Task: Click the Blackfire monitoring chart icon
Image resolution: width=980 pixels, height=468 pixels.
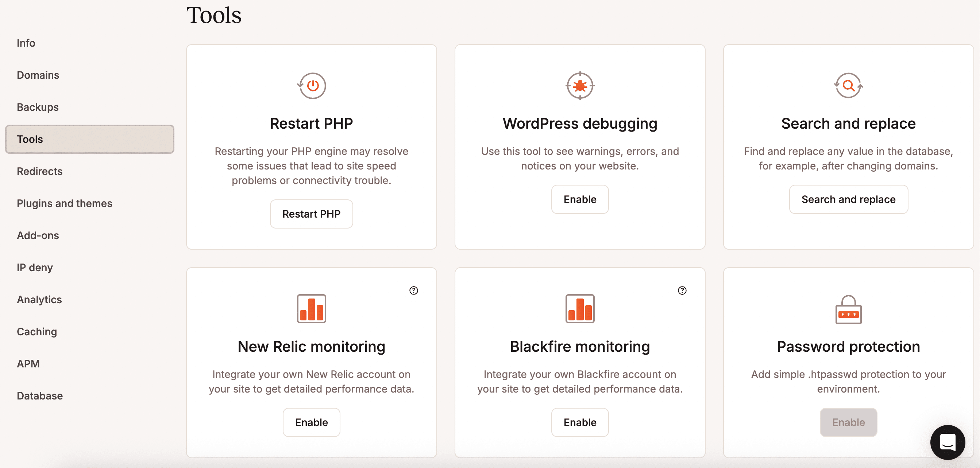Action: click(x=579, y=309)
